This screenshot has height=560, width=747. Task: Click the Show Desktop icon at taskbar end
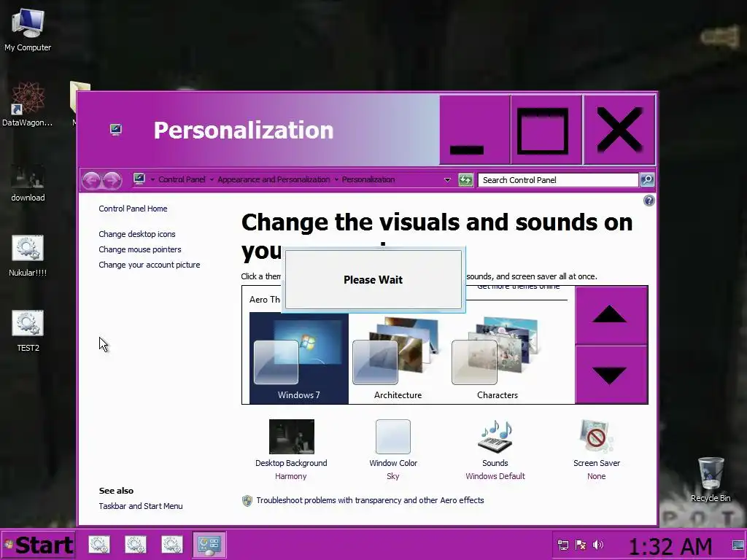pyautogui.click(x=738, y=545)
